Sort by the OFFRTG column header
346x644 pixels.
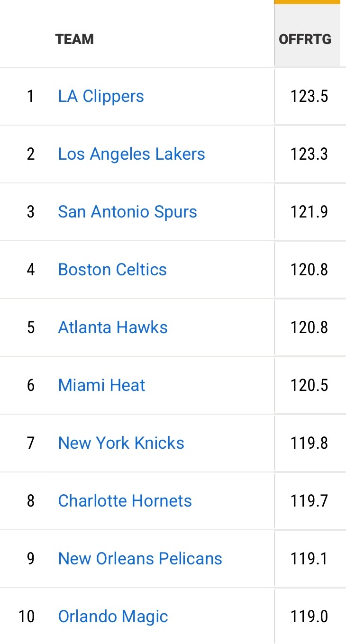coord(305,39)
